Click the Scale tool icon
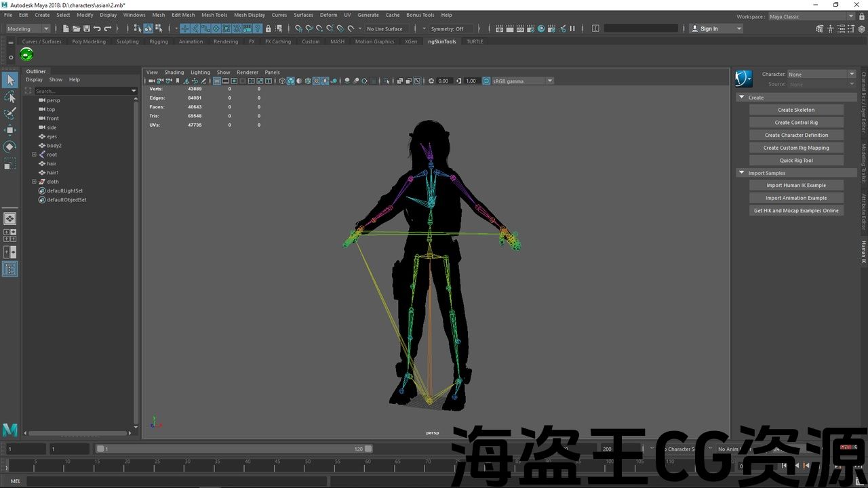Screen dimensions: 868x488 pos(10,163)
